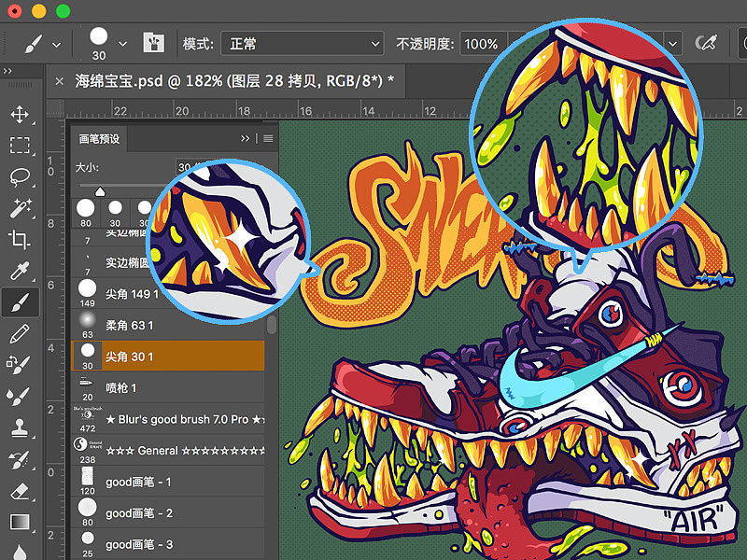Select the Move tool

pyautogui.click(x=19, y=115)
